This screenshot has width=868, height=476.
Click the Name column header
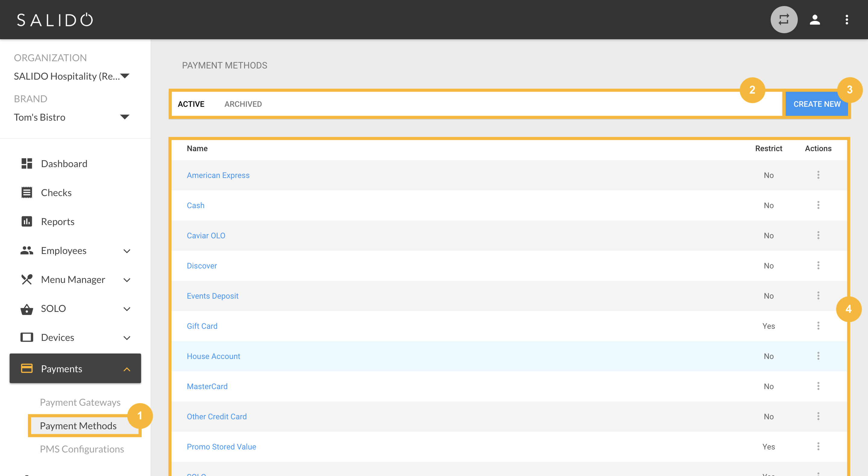pyautogui.click(x=197, y=148)
